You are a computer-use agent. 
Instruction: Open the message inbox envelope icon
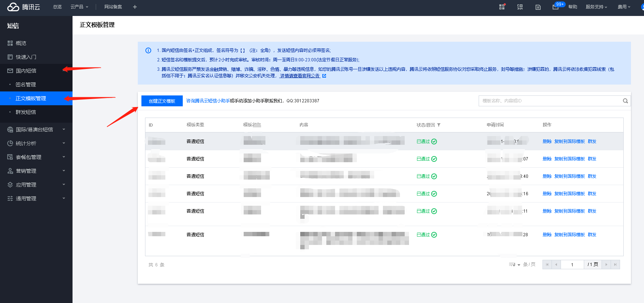point(555,7)
